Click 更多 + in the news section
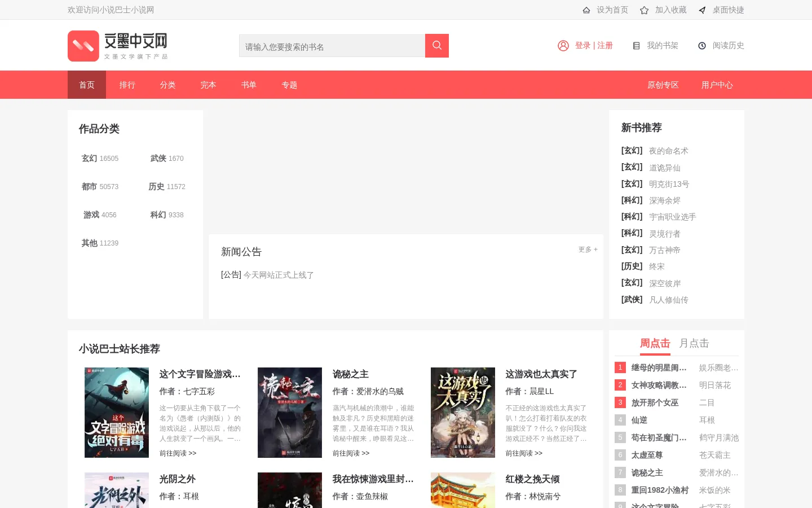 588,249
